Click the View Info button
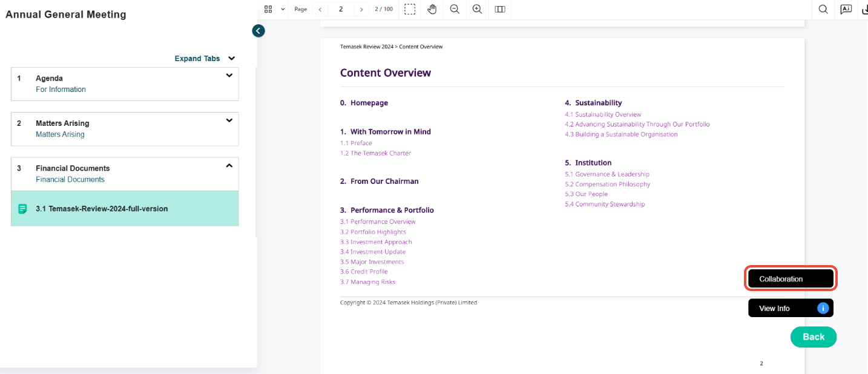This screenshot has width=868, height=374. pyautogui.click(x=791, y=308)
